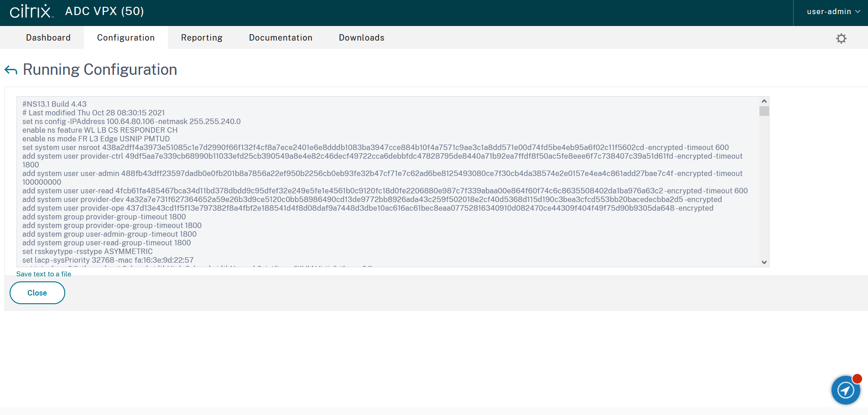Open the Downloads tab
This screenshot has height=415, width=868.
tap(362, 37)
